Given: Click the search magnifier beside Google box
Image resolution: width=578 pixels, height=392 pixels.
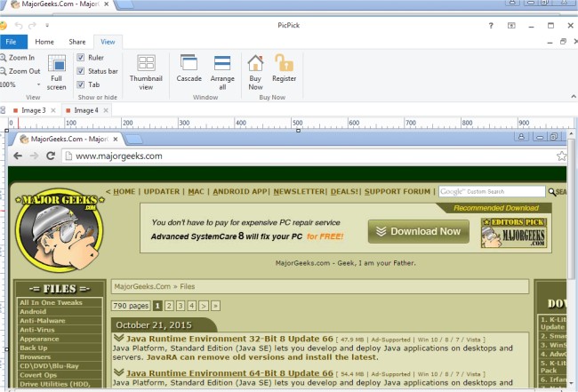Looking at the screenshot, I should (x=552, y=192).
